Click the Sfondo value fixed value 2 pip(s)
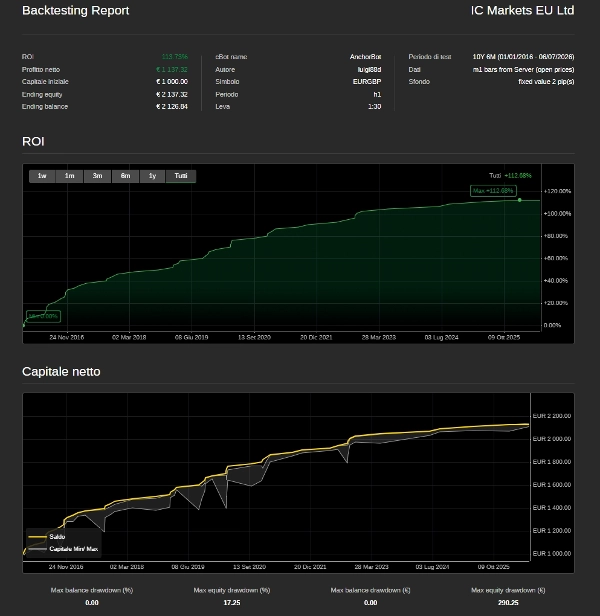 (546, 82)
